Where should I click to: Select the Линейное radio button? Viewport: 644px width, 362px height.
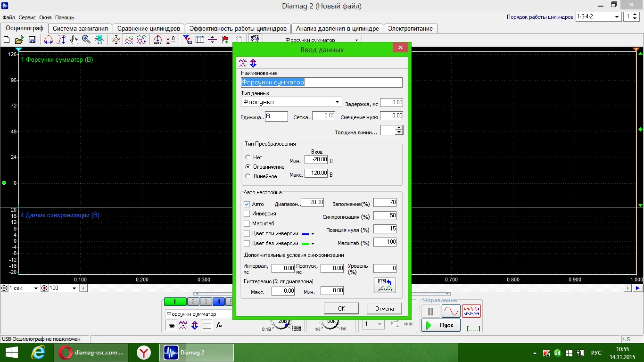pos(248,176)
